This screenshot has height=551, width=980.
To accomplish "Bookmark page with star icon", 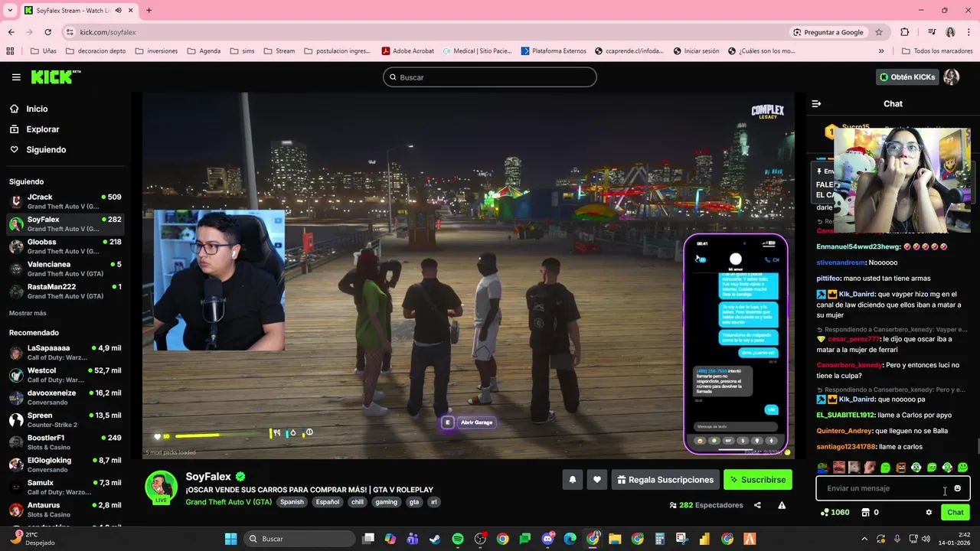I will coord(879,32).
